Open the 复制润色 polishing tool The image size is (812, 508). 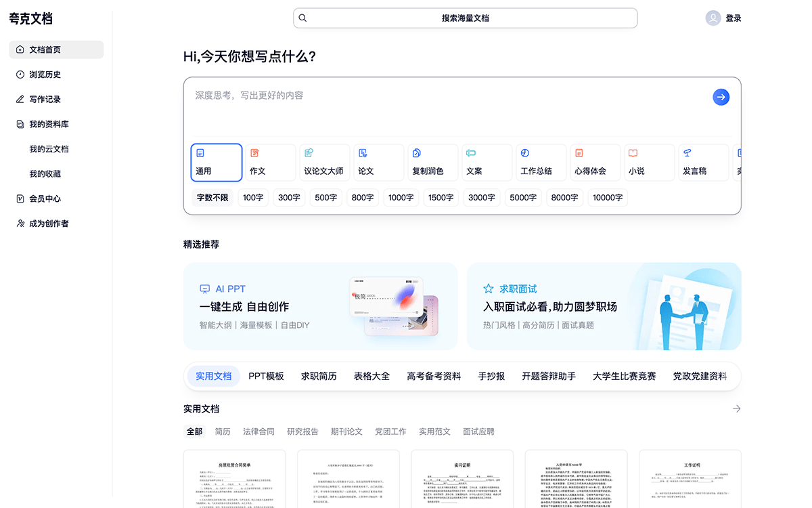pyautogui.click(x=432, y=162)
